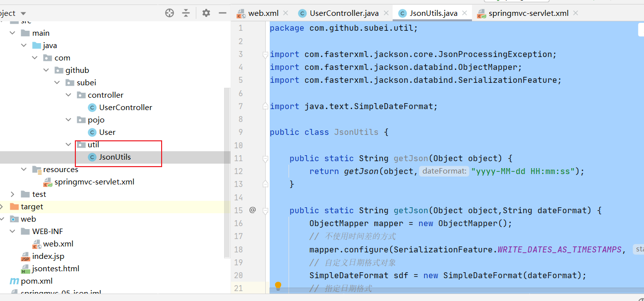Image resolution: width=644 pixels, height=301 pixels.
Task: Close the web.xml editor tab
Action: (x=287, y=13)
